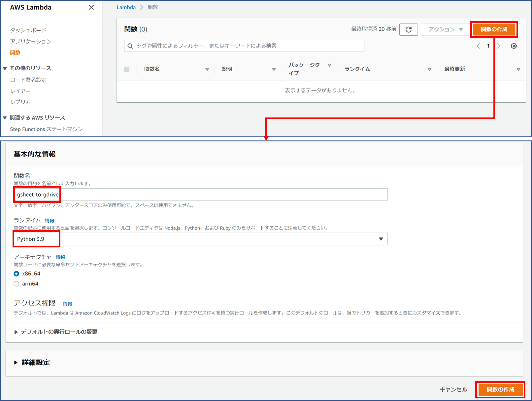532x401 pixels.
Task: Click bottom 関数の作成 submit button
Action: tap(500, 389)
